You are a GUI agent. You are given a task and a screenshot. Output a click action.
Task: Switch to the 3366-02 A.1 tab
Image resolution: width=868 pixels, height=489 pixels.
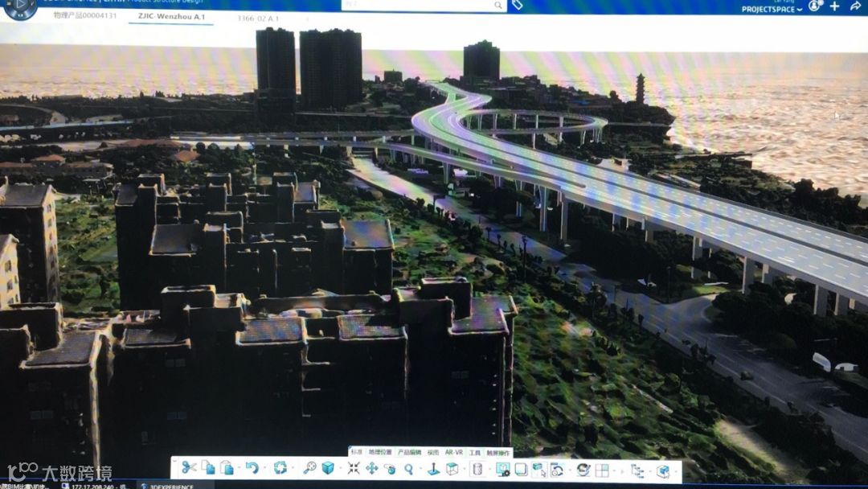click(258, 18)
